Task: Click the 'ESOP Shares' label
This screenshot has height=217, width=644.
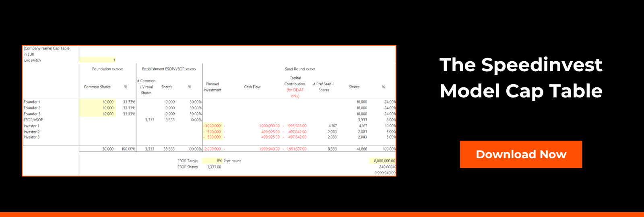Action: 188,167
